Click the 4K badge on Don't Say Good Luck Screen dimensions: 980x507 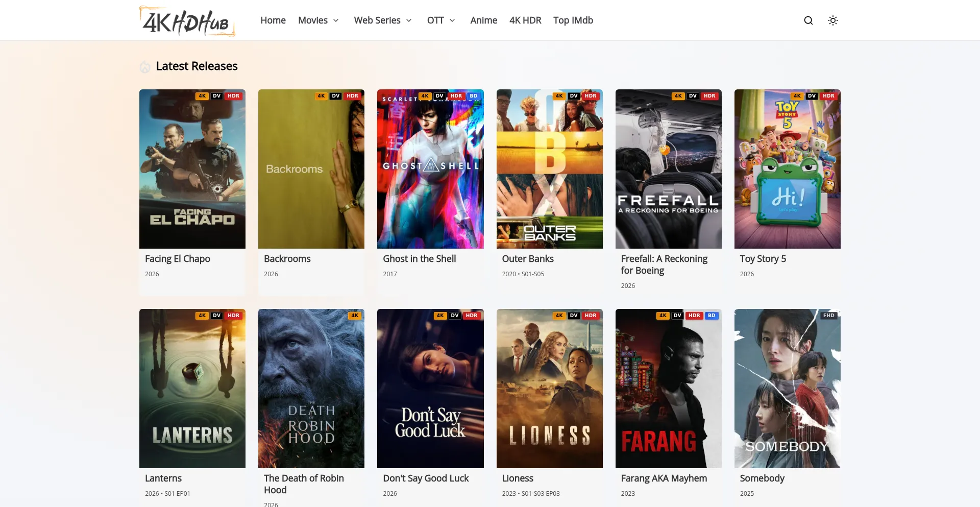pos(440,316)
